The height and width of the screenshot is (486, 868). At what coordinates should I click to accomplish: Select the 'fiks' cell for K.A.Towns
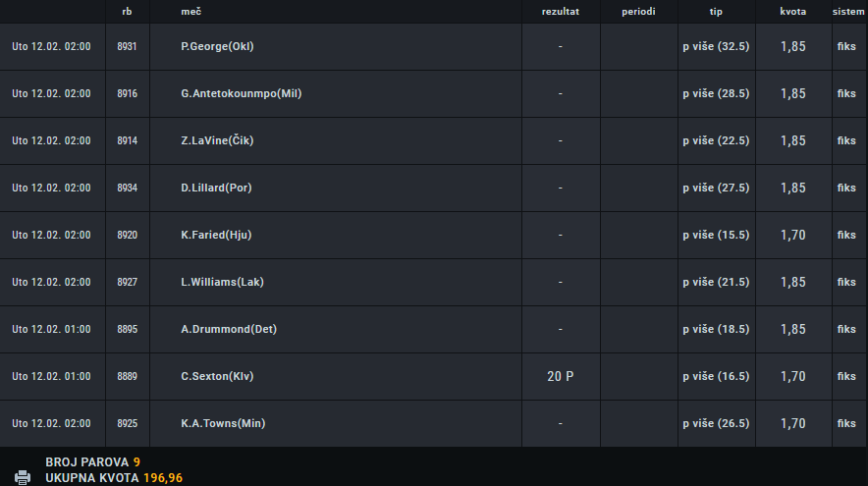tap(846, 423)
